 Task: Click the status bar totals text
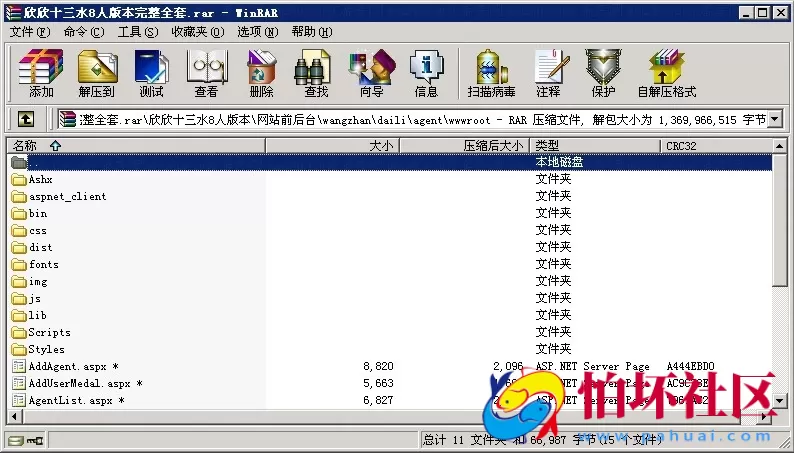(x=542, y=439)
